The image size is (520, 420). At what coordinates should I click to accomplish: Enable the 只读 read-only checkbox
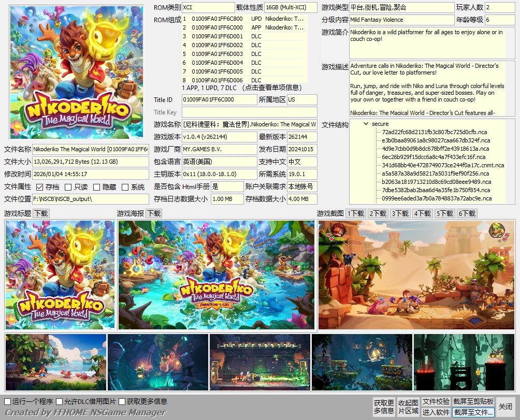68,187
